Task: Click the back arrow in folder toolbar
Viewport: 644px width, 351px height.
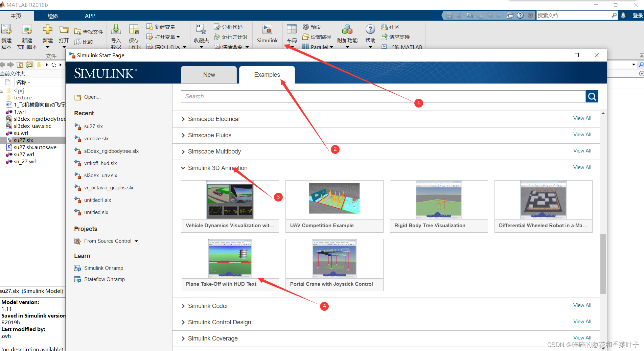Action: point(3,64)
